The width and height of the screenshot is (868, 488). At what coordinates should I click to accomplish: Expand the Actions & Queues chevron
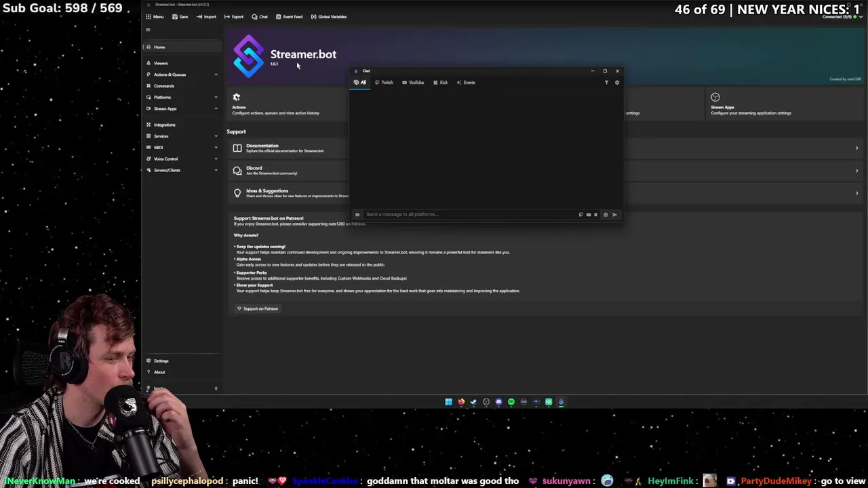point(216,75)
